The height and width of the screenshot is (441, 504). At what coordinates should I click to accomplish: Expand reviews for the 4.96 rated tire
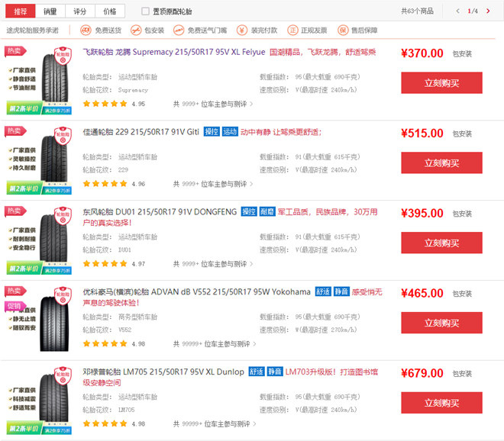(x=213, y=184)
